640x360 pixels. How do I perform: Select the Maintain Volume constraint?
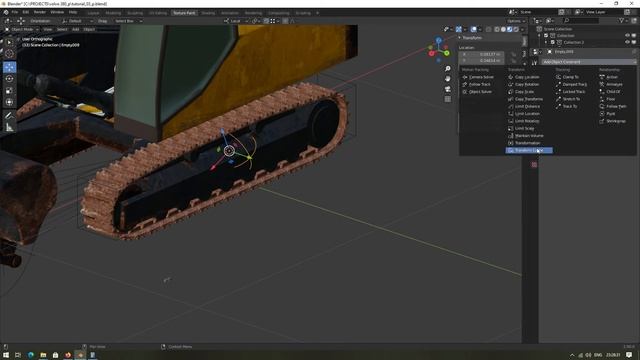[x=526, y=136]
